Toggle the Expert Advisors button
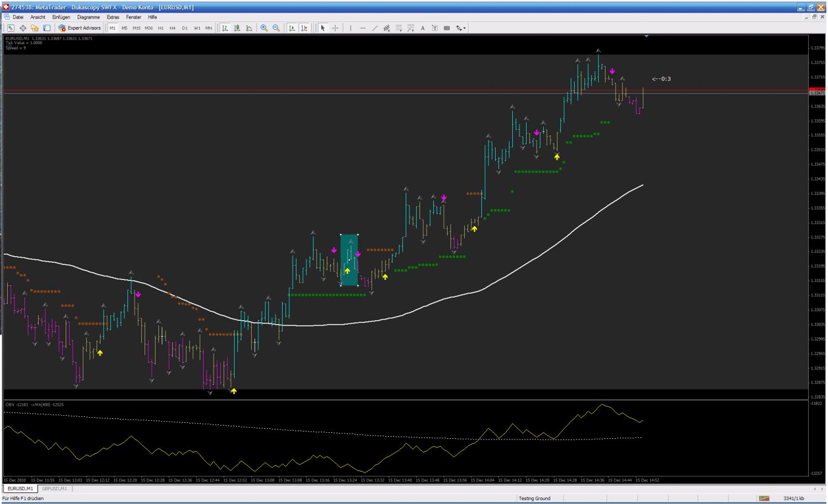The width and height of the screenshot is (828, 504). click(x=80, y=28)
